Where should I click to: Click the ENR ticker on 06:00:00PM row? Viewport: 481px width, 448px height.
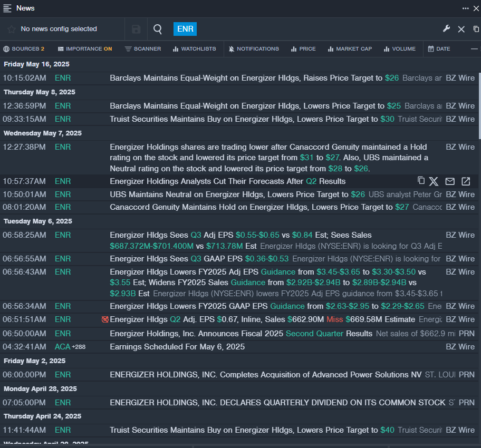click(63, 375)
